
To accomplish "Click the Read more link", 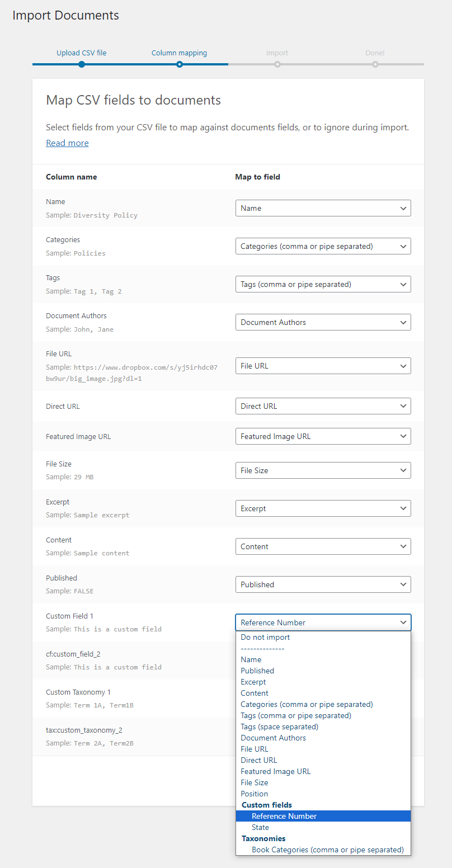I will point(67,143).
